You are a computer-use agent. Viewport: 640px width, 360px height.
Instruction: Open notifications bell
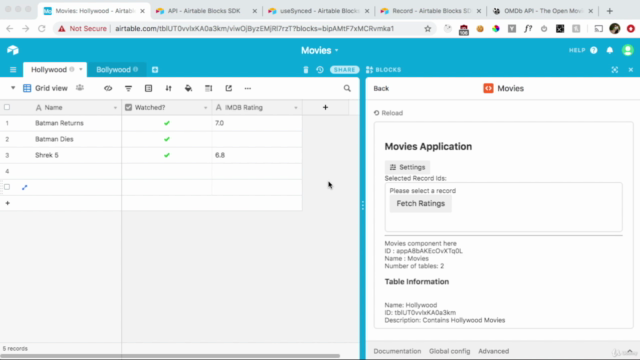(610, 50)
